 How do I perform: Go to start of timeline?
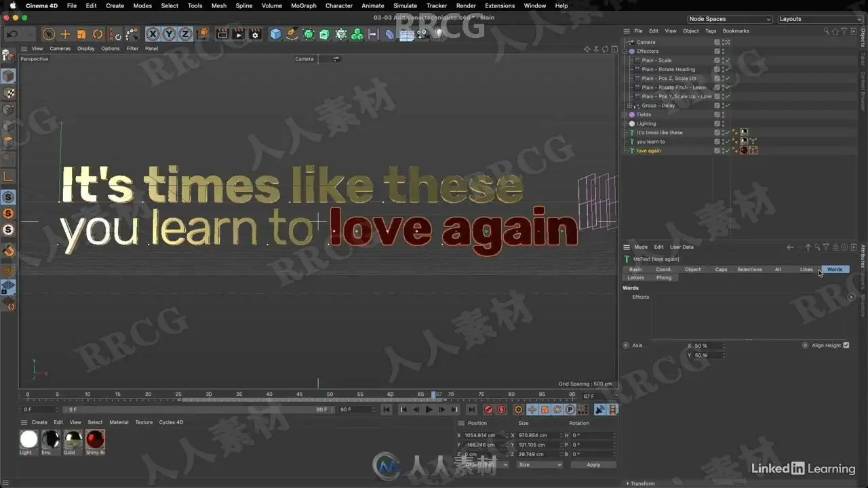coord(387,409)
